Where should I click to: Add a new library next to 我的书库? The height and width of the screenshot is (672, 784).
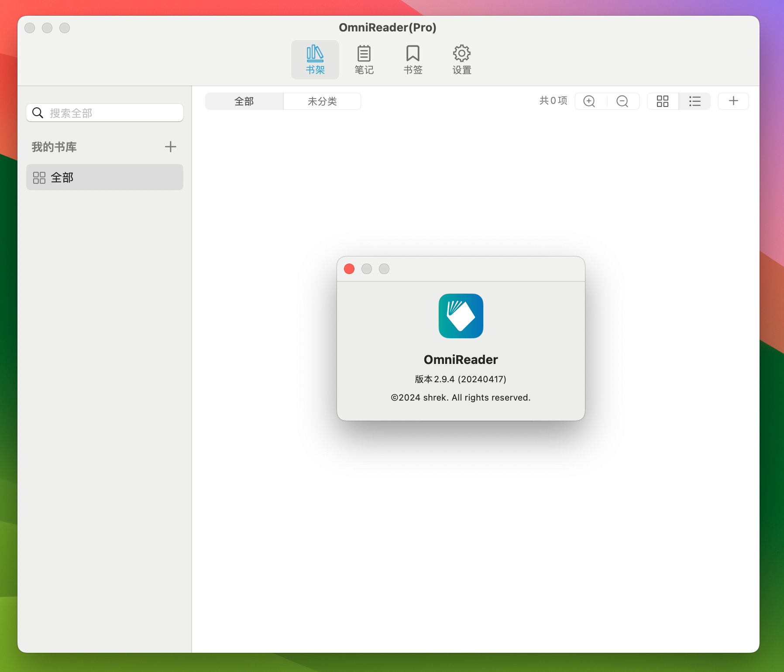click(x=170, y=147)
